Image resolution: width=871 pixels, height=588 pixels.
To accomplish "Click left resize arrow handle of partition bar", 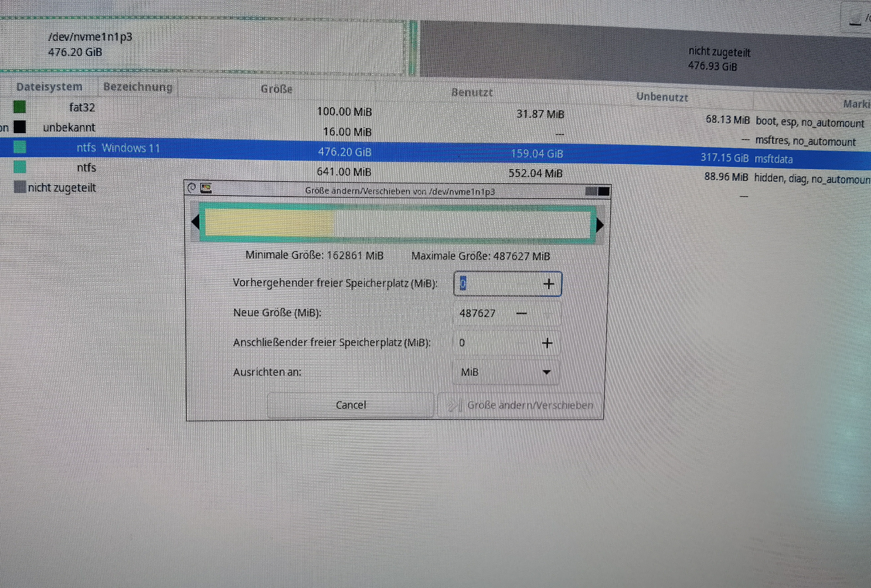I will (195, 222).
